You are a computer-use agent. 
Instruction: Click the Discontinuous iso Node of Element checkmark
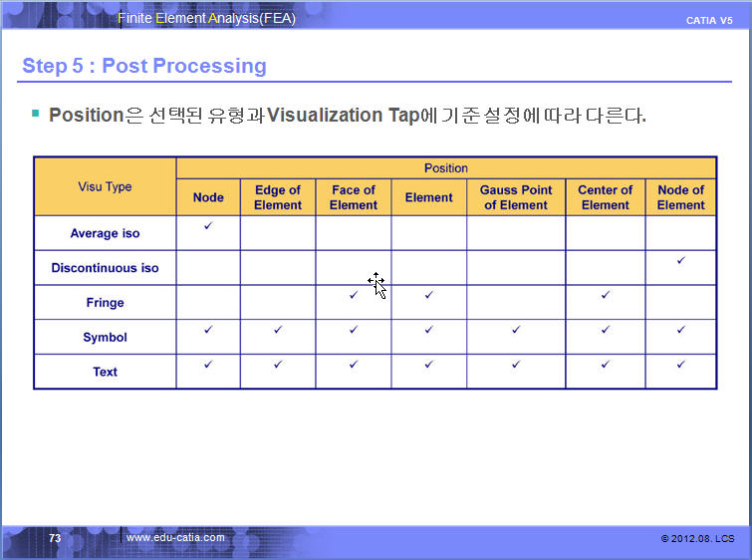[x=680, y=261]
